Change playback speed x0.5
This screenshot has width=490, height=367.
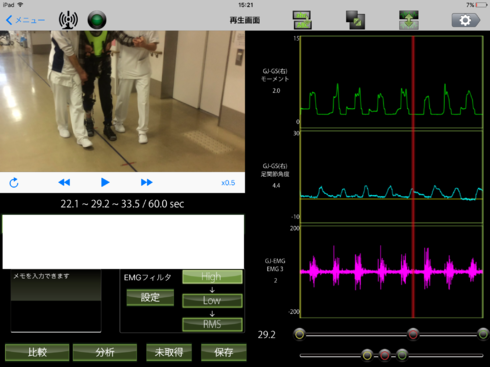pos(228,183)
